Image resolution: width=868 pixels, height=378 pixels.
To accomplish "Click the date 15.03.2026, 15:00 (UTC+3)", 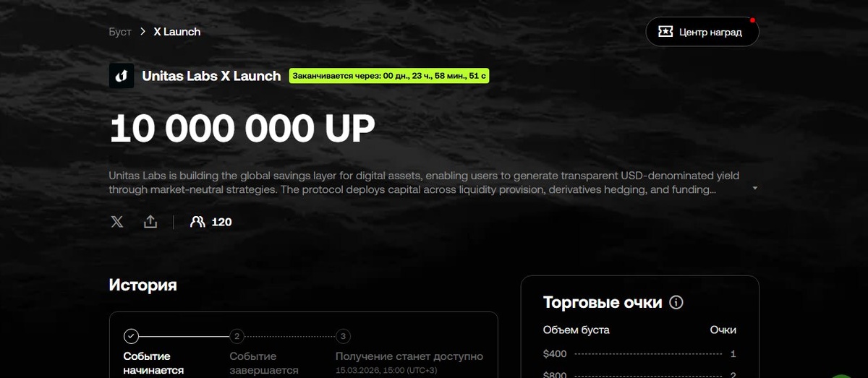I will click(386, 370).
